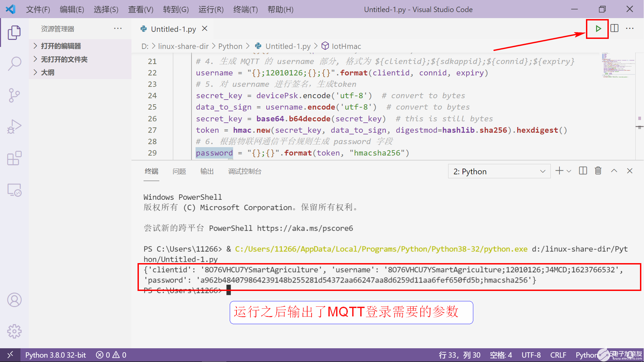
Task: Open the Remote Explorer view
Action: [x=14, y=190]
